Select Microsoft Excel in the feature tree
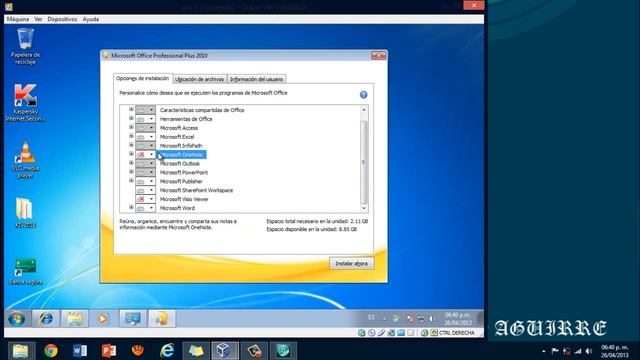Image resolution: width=640 pixels, height=360 pixels. click(x=177, y=137)
